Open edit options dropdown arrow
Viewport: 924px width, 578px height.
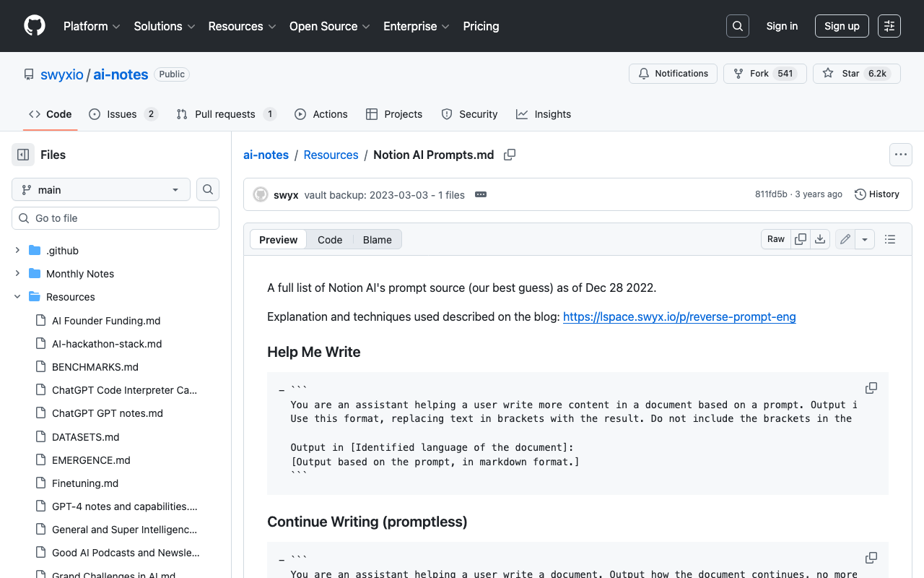tap(866, 239)
